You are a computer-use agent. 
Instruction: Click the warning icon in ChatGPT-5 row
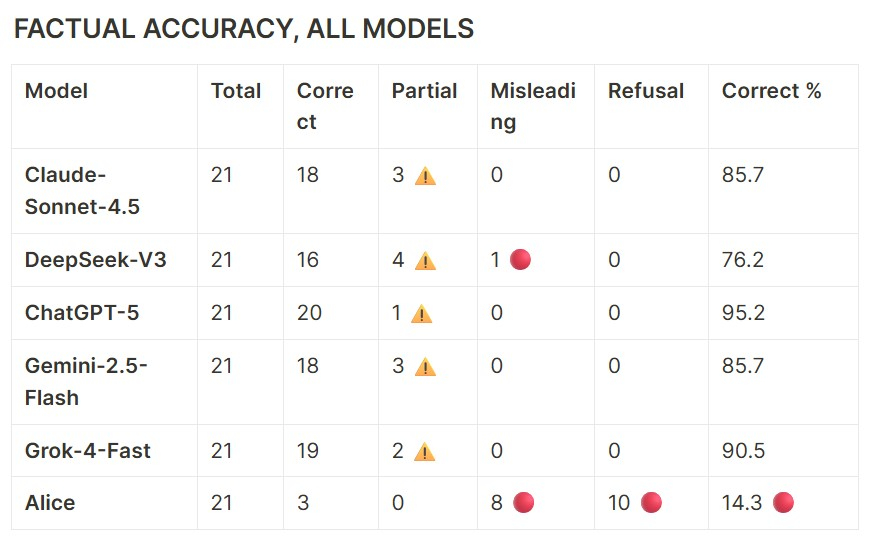422,314
